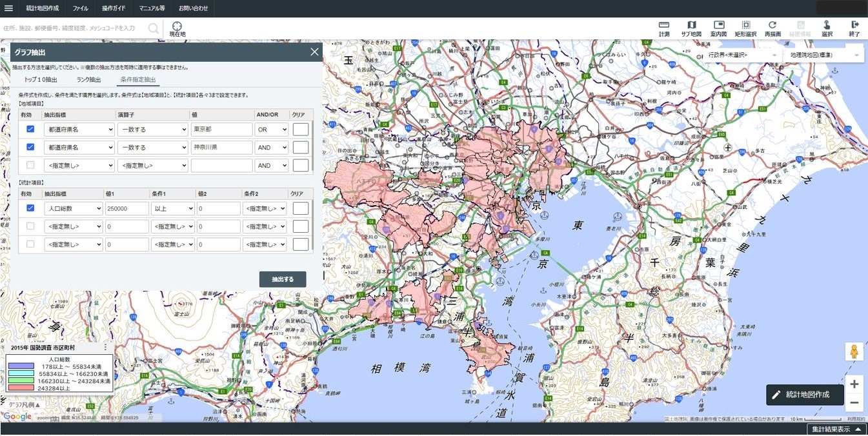Open the OR logic dropdown

point(272,129)
